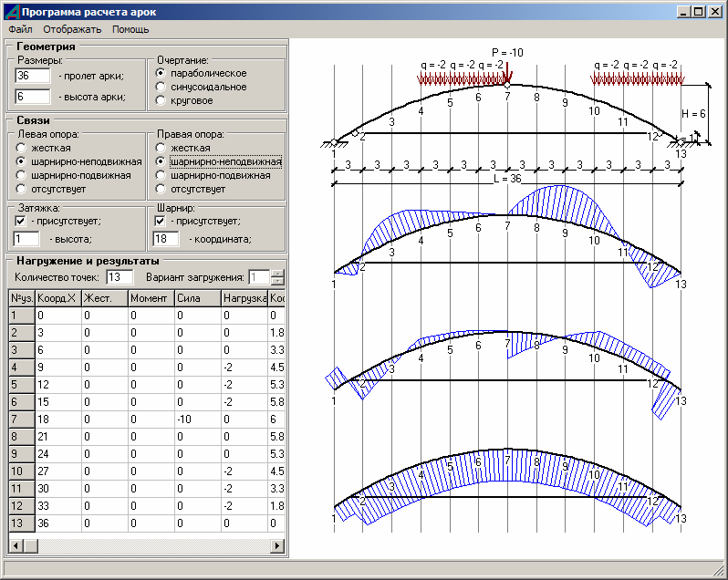Viewport: 728px width, 580px height.
Task: Click the Момент column header
Action: 150,298
